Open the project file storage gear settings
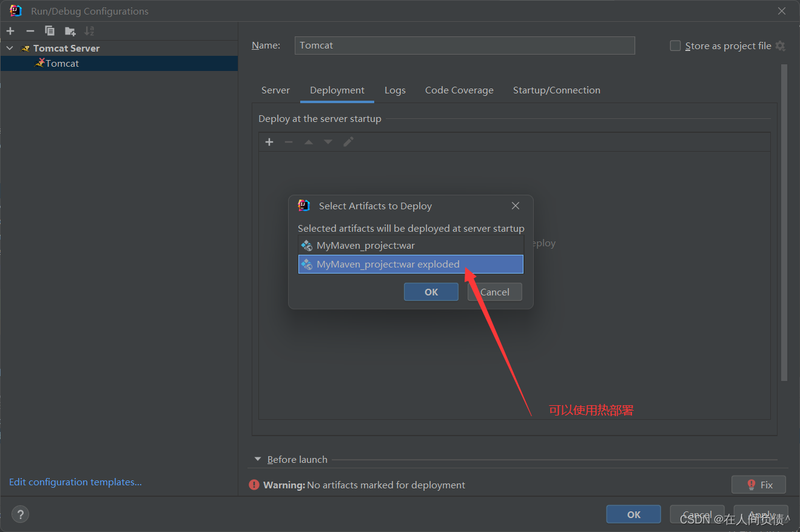The width and height of the screenshot is (800, 532). 781,46
